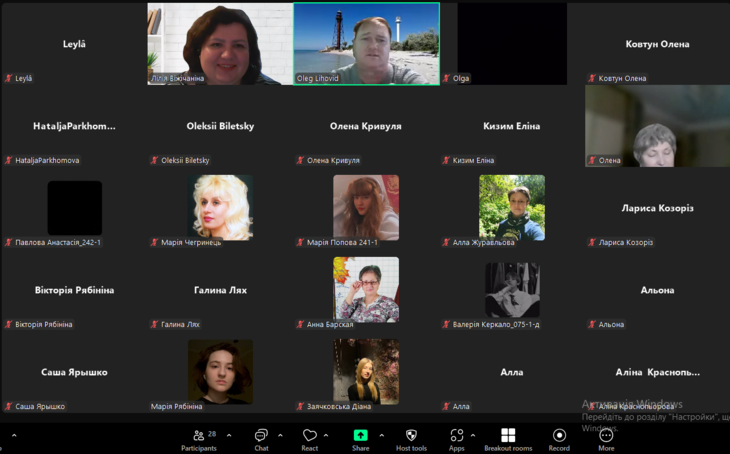Click muted mic icon beside Заячковська Діана
Screen dimensions: 730x454
click(x=300, y=406)
